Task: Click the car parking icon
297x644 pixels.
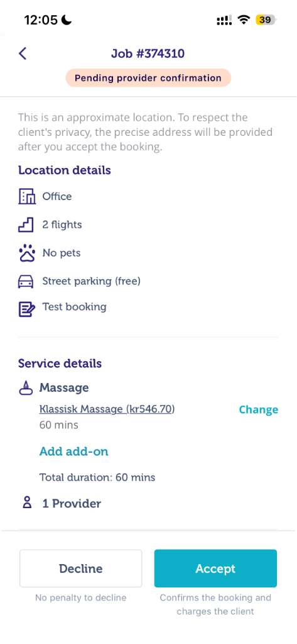Action: pos(27,281)
